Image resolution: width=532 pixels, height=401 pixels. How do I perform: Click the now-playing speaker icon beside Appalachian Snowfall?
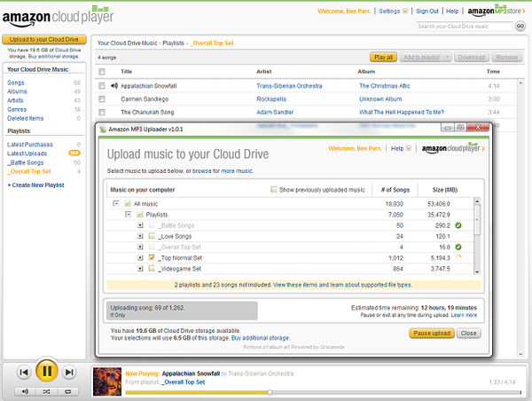114,85
